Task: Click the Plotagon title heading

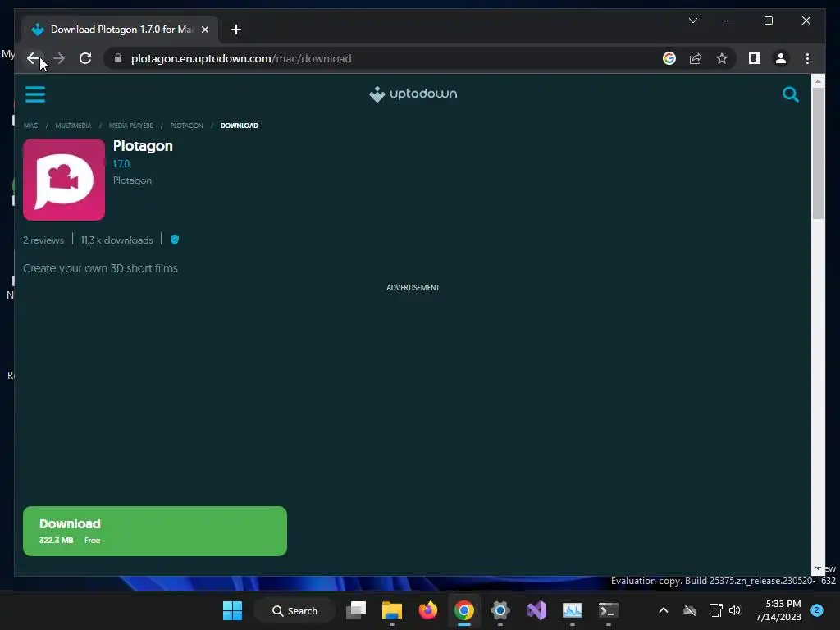Action: coord(143,146)
